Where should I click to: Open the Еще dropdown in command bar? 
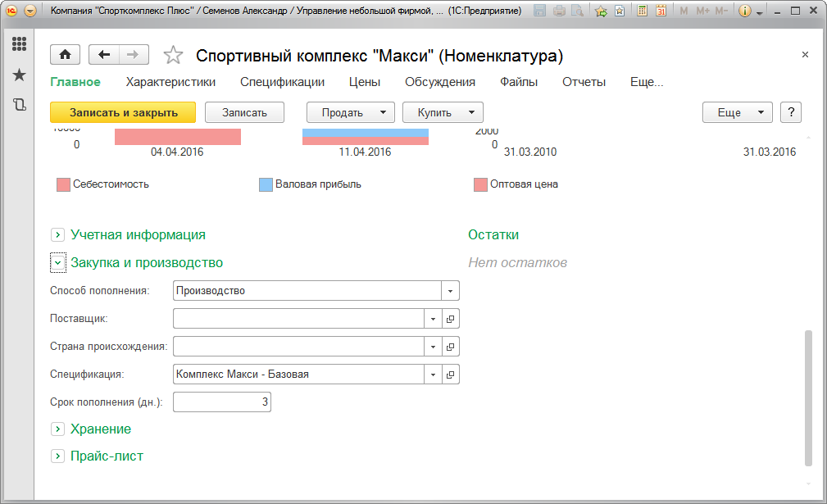[738, 112]
